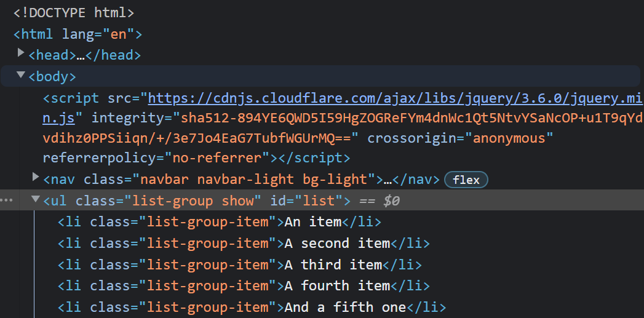Select the DOCTYPE html line
Screen dimensions: 644x318
point(74,13)
